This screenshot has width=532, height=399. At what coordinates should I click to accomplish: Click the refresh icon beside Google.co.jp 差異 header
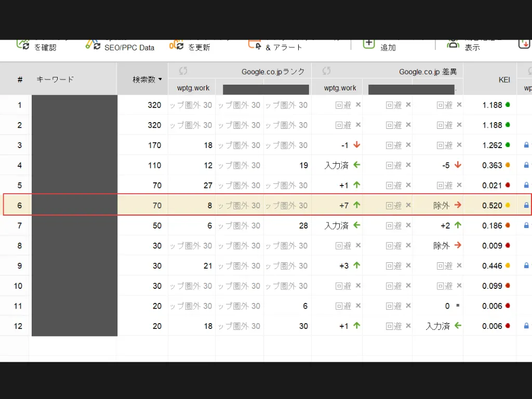326,71
